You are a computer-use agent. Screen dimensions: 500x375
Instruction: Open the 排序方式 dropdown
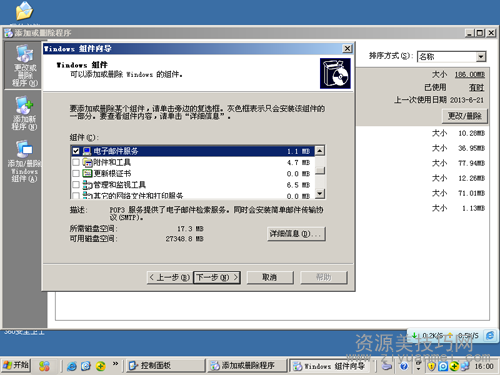(x=481, y=57)
